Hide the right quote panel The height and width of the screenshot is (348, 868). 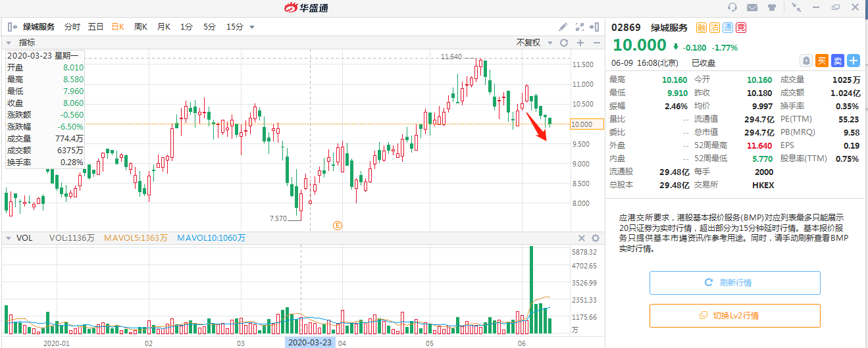point(596,27)
